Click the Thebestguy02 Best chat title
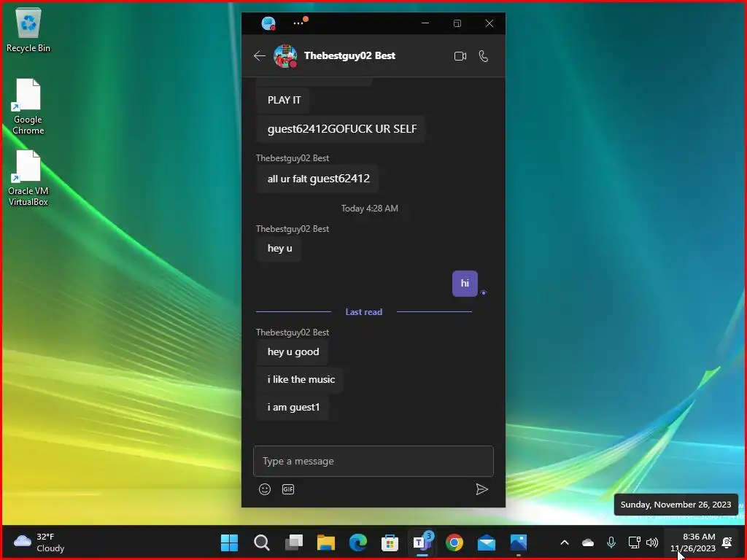The image size is (747, 560). tap(349, 55)
